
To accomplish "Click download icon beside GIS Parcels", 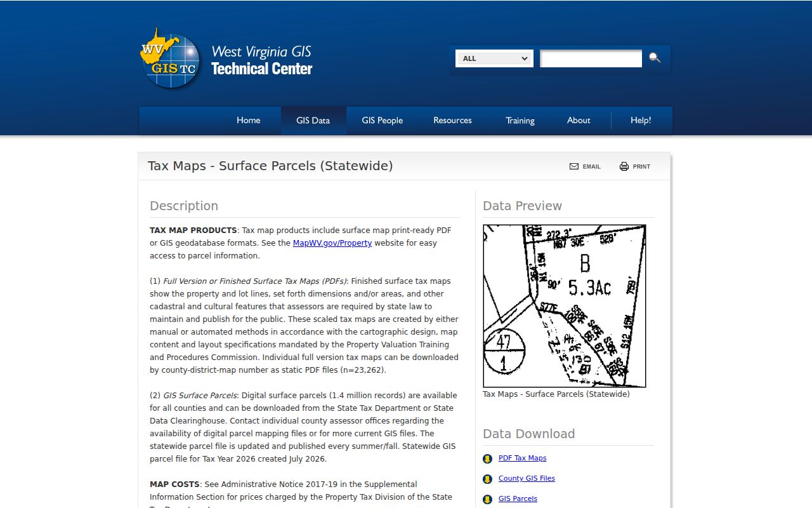I will click(x=487, y=499).
